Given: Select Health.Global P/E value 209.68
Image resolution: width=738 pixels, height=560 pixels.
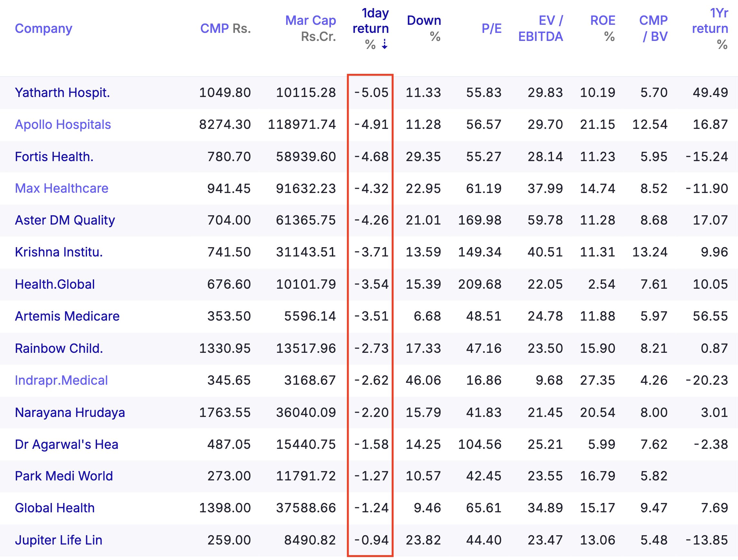Looking at the screenshot, I should (x=480, y=285).
